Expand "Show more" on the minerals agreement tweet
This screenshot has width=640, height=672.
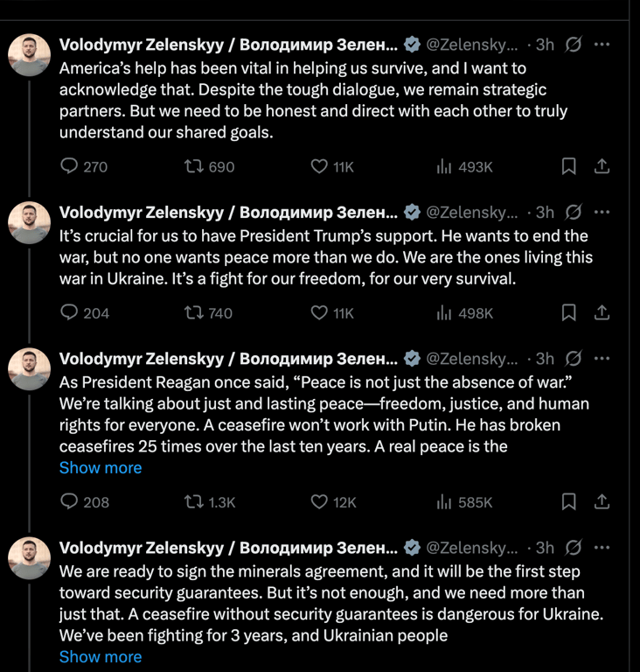coord(101,657)
